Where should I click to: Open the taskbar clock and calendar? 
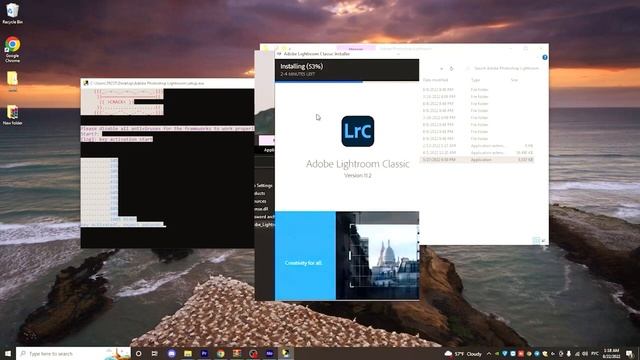point(611,353)
